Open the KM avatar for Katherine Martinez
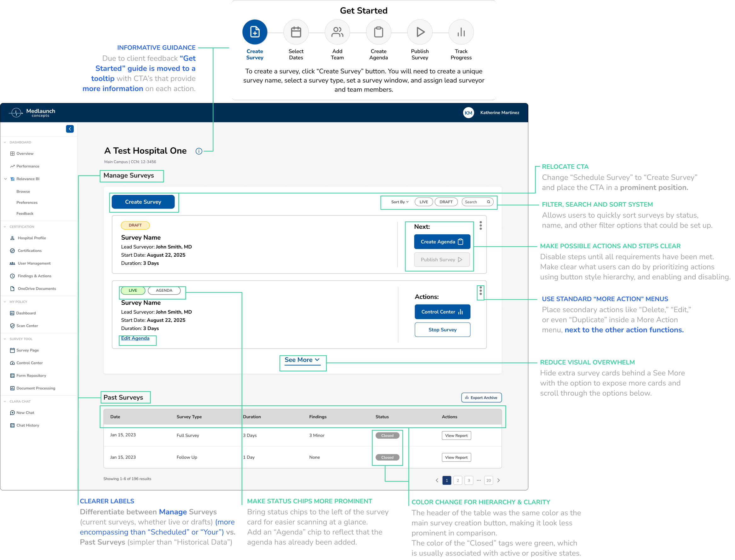735x560 pixels. click(x=469, y=113)
